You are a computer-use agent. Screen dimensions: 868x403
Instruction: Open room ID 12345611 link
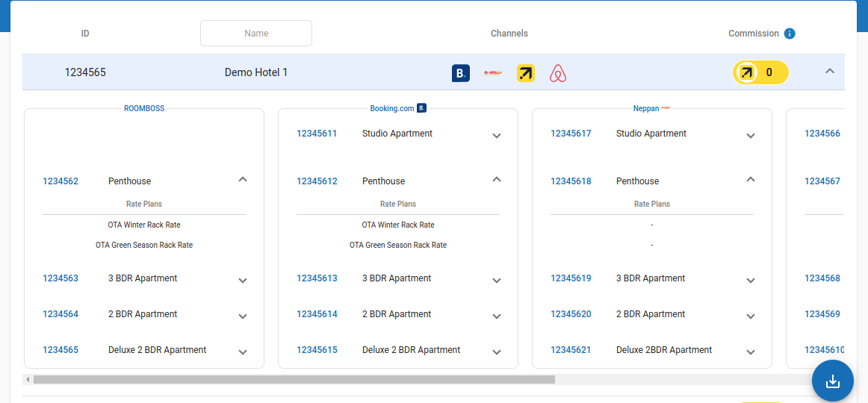(317, 134)
